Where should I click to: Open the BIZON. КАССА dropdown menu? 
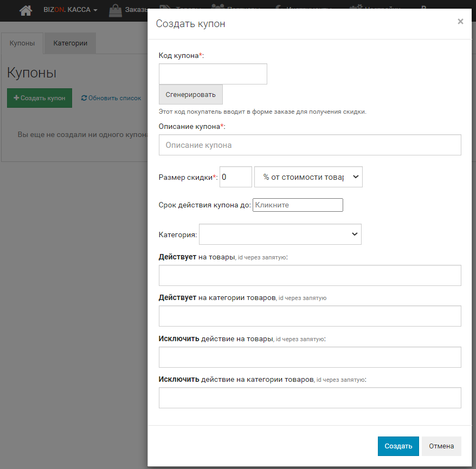tap(70, 10)
